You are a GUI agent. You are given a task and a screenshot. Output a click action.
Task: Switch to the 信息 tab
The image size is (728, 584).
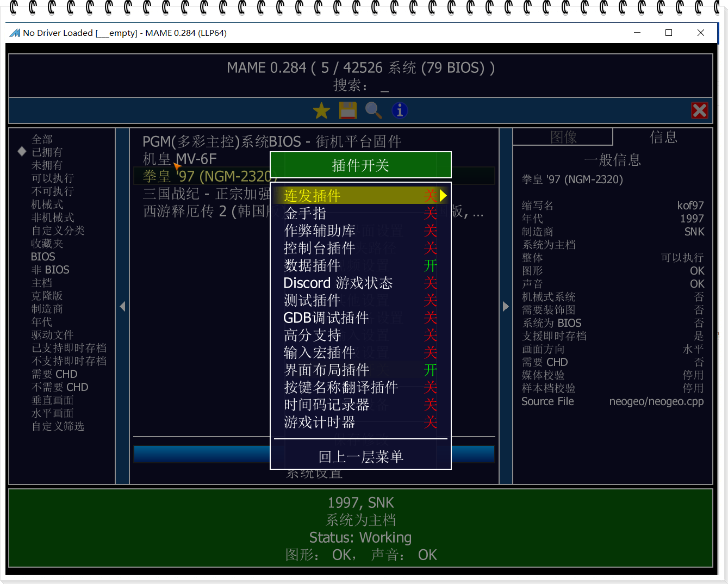pyautogui.click(x=663, y=137)
